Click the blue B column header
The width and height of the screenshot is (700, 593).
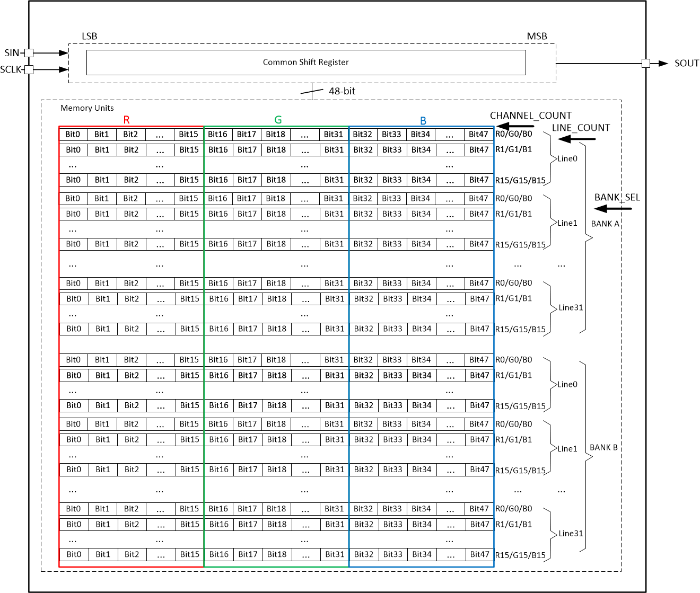(423, 120)
